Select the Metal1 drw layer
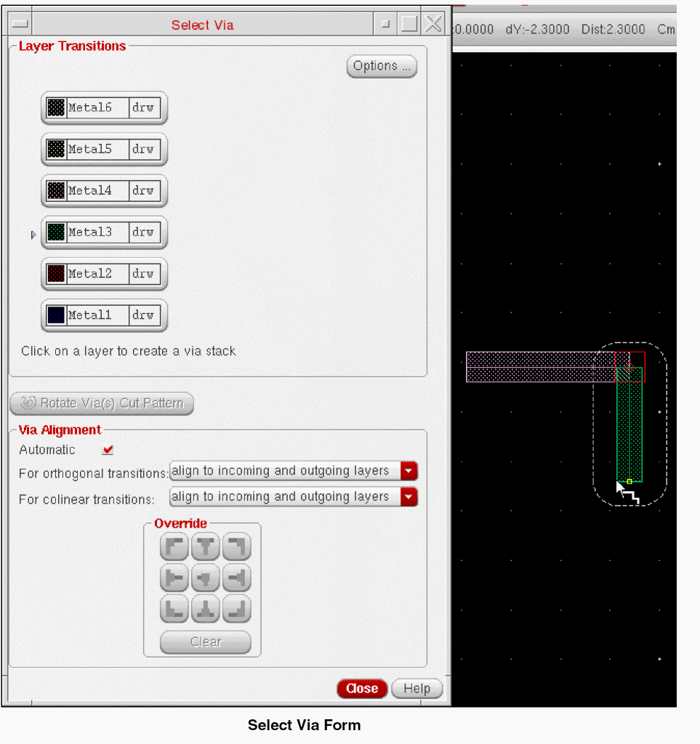 tap(104, 315)
